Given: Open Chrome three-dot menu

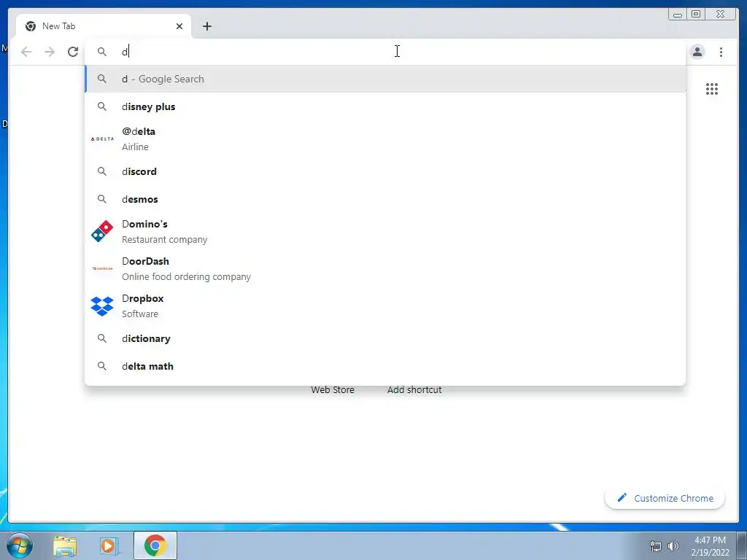Looking at the screenshot, I should [x=721, y=52].
